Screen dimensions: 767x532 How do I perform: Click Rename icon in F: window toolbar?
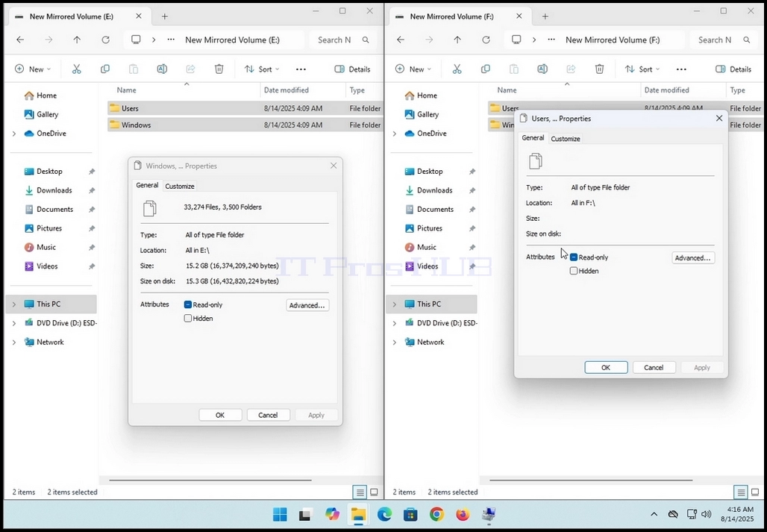tap(542, 69)
